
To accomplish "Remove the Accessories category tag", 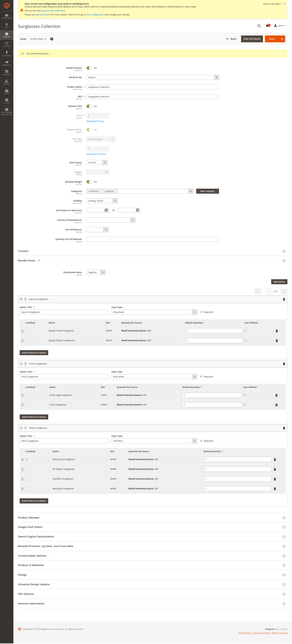I will coord(101,191).
